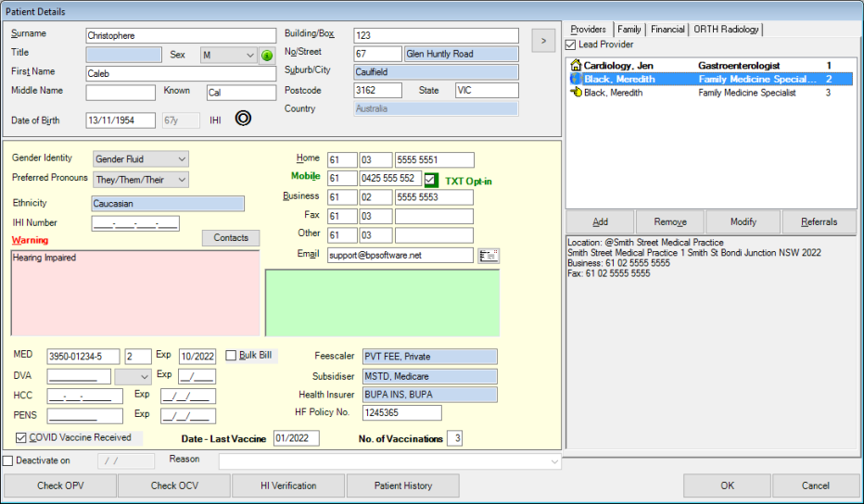Click the Date - Last Vaccine field
Screen dimensions: 864x504
297,438
